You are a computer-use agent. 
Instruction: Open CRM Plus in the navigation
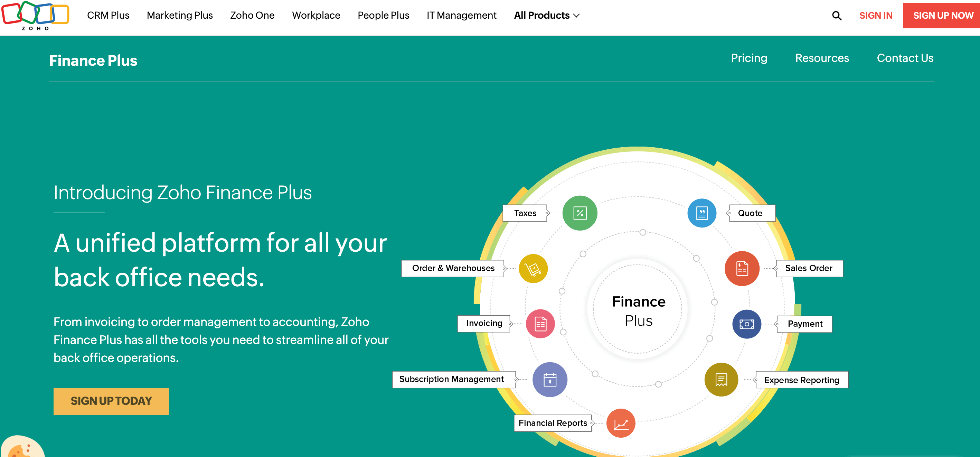point(108,16)
